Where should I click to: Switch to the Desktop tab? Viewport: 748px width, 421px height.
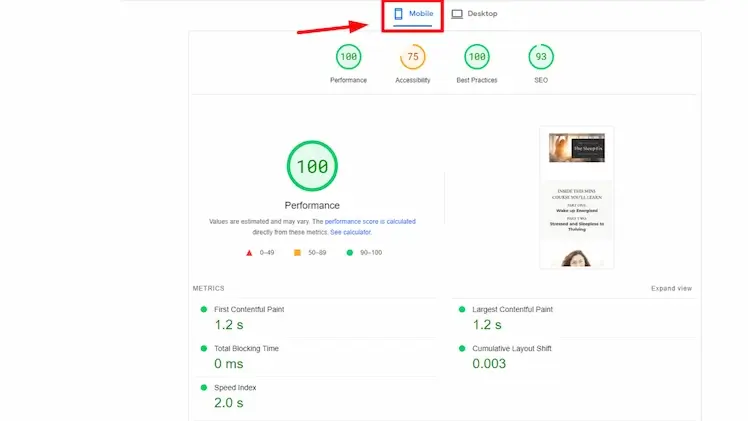(x=474, y=14)
